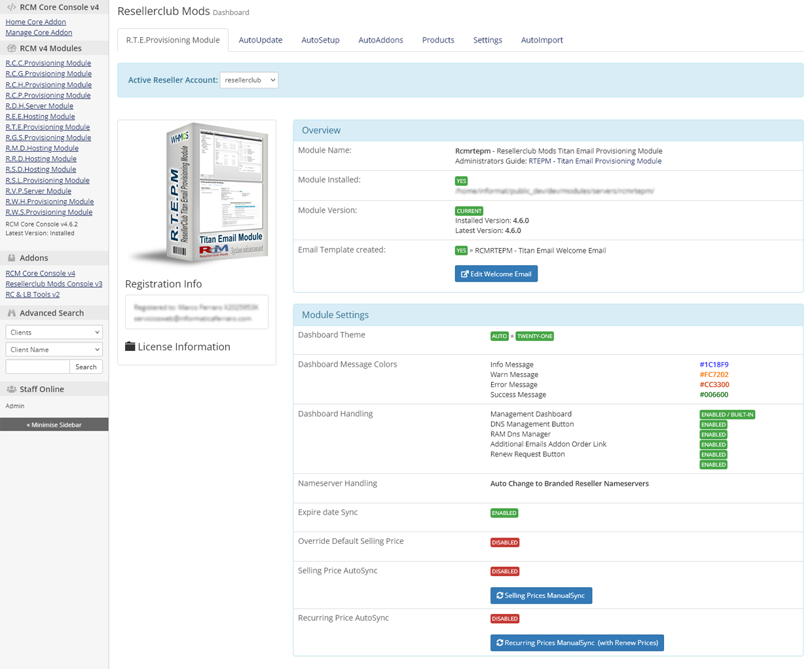Click Auto Change to Branded Reseller Nameservers text

pyautogui.click(x=569, y=483)
